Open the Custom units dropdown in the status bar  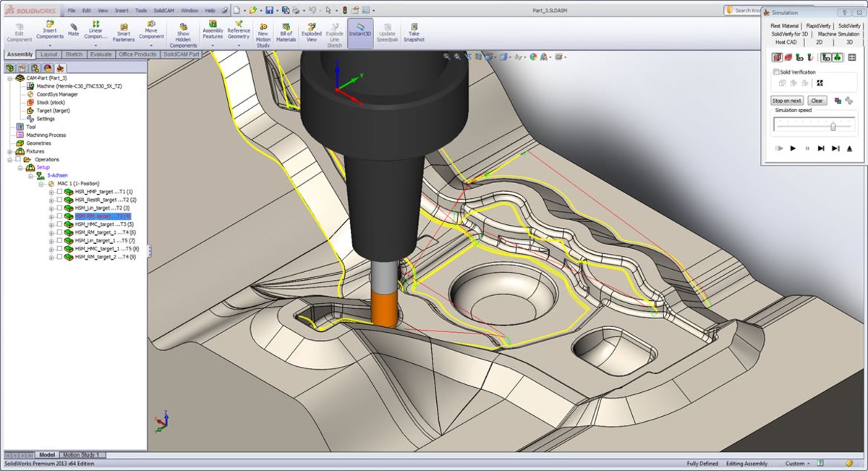[798, 463]
